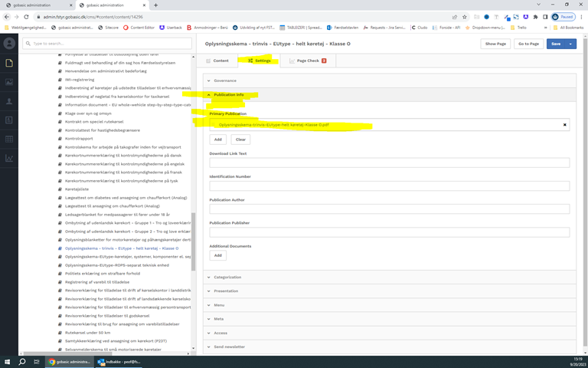Remove primary publication PDF with X icon
588x368 pixels.
click(x=565, y=124)
